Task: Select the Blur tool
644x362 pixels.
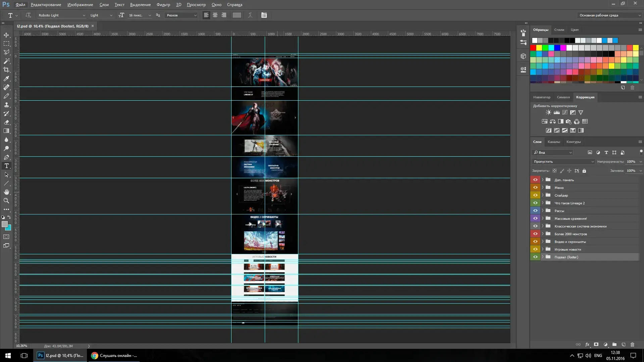Action: pyautogui.click(x=6, y=140)
